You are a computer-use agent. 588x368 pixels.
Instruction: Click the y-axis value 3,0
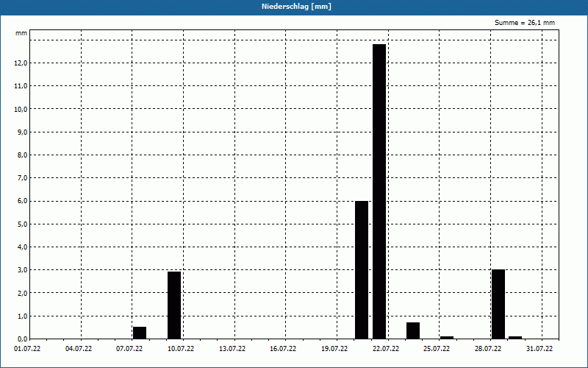[x=22, y=270]
